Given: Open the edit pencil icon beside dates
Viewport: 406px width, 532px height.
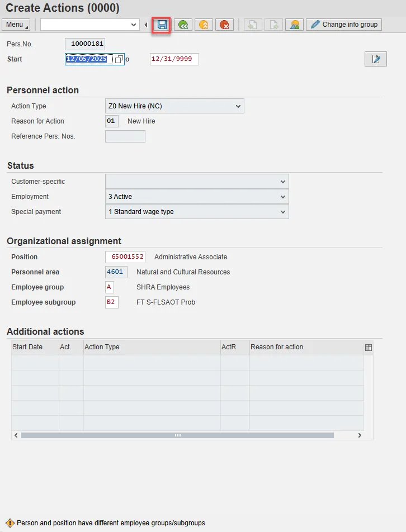Looking at the screenshot, I should pos(376,59).
